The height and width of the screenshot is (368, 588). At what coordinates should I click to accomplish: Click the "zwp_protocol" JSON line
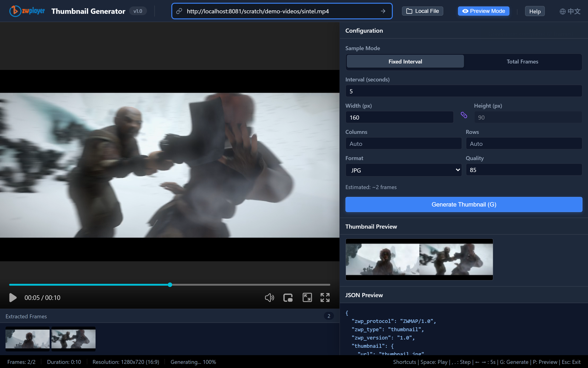click(394, 321)
